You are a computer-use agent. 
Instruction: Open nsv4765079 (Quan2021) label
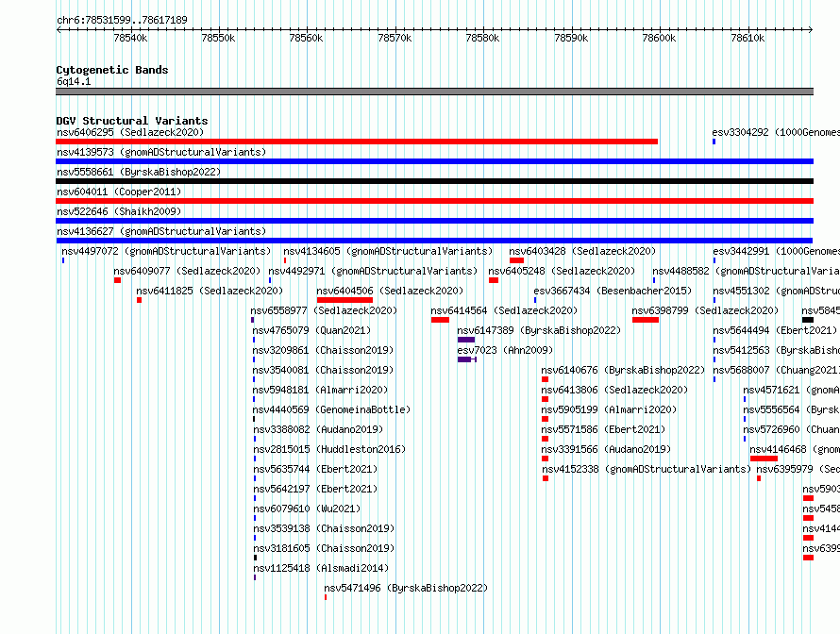311,330
